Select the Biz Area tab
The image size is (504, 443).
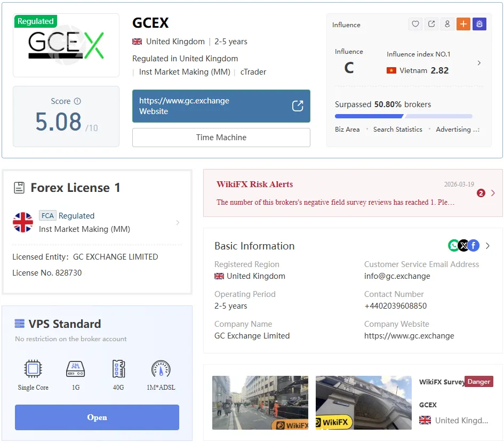(x=347, y=130)
